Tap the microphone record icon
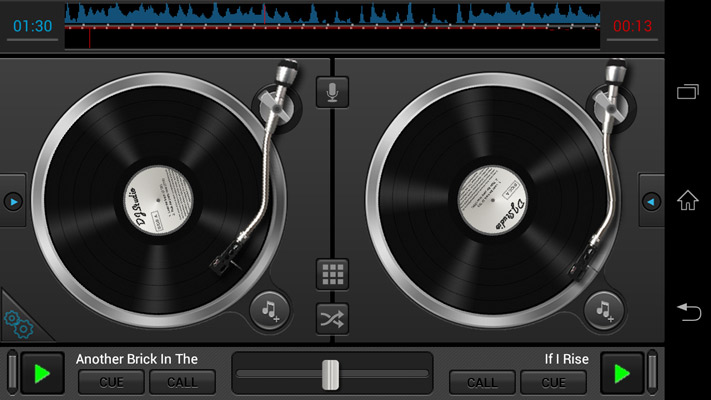Image resolution: width=711 pixels, height=400 pixels. (332, 92)
